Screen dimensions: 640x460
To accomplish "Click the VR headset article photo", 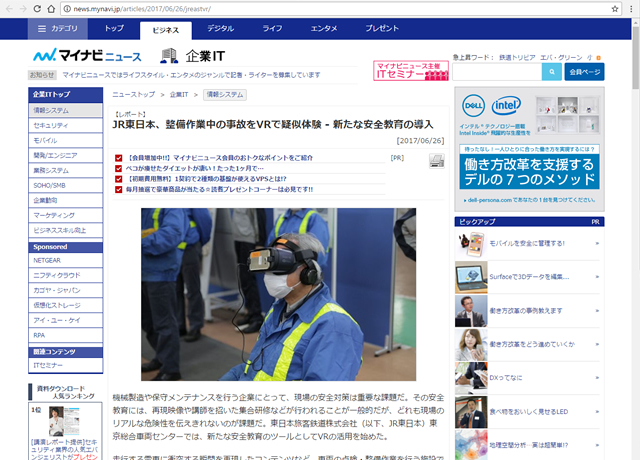I will coord(277,280).
